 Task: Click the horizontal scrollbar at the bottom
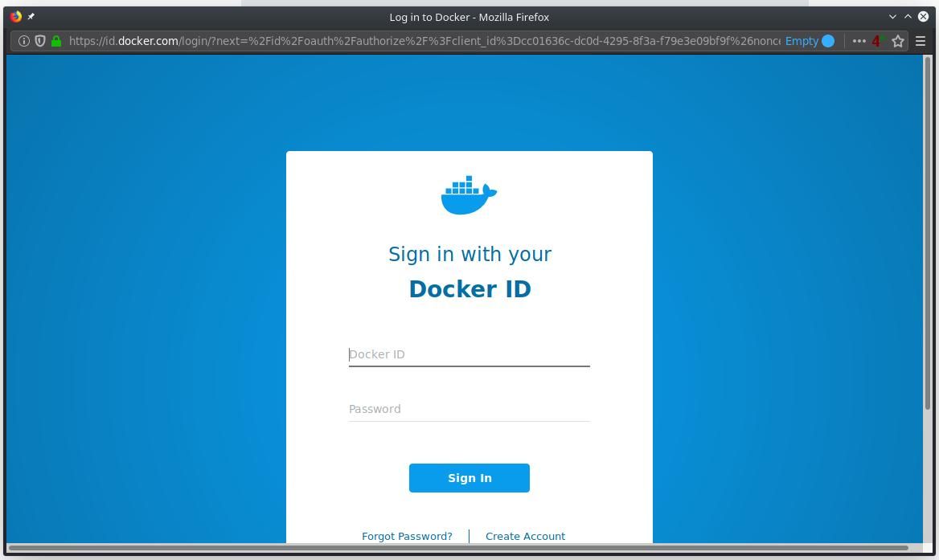point(458,548)
